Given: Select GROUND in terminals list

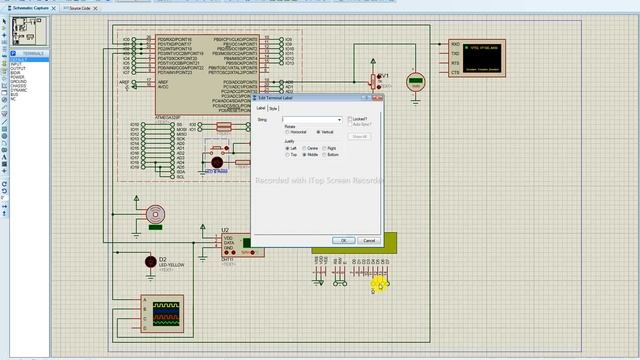Looking at the screenshot, I should click(18, 81).
